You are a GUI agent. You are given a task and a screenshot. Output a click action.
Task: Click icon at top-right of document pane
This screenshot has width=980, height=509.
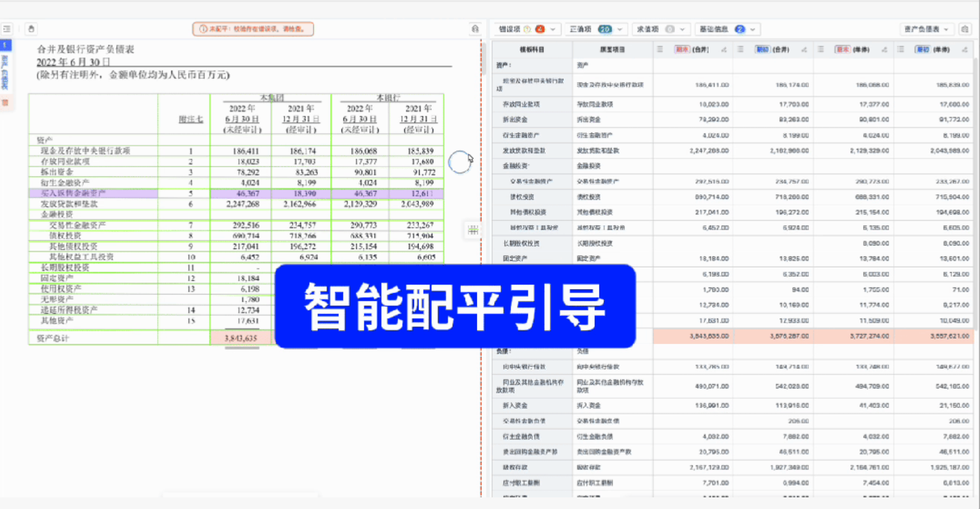[475, 29]
